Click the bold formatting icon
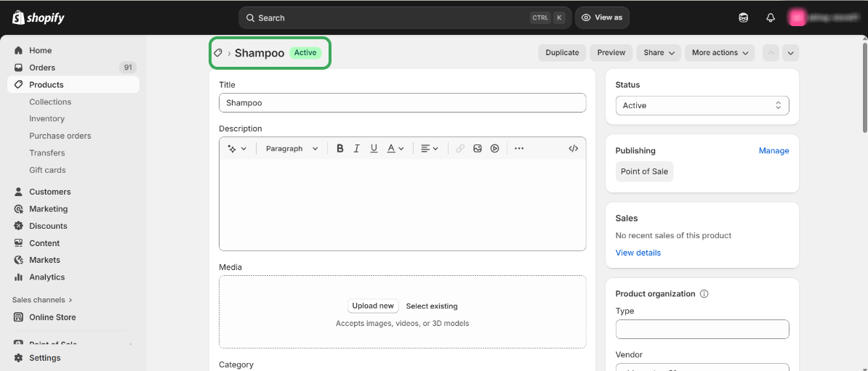The height and width of the screenshot is (371, 868). pyautogui.click(x=339, y=149)
